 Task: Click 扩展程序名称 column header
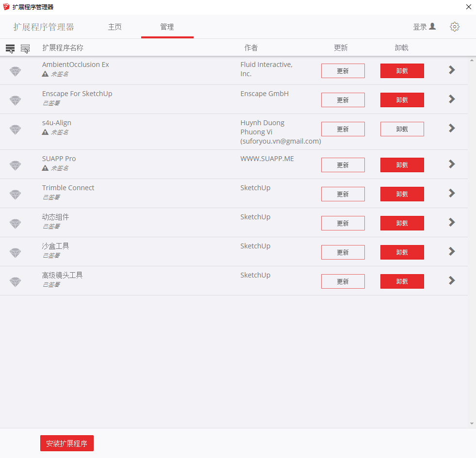coord(63,48)
